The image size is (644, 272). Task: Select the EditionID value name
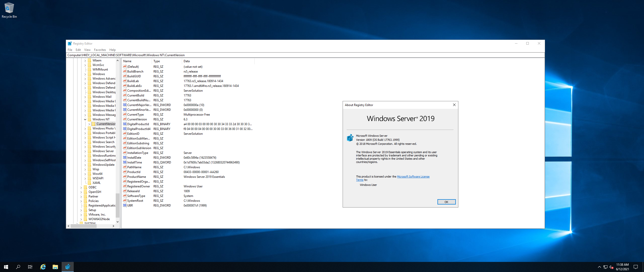(x=133, y=134)
